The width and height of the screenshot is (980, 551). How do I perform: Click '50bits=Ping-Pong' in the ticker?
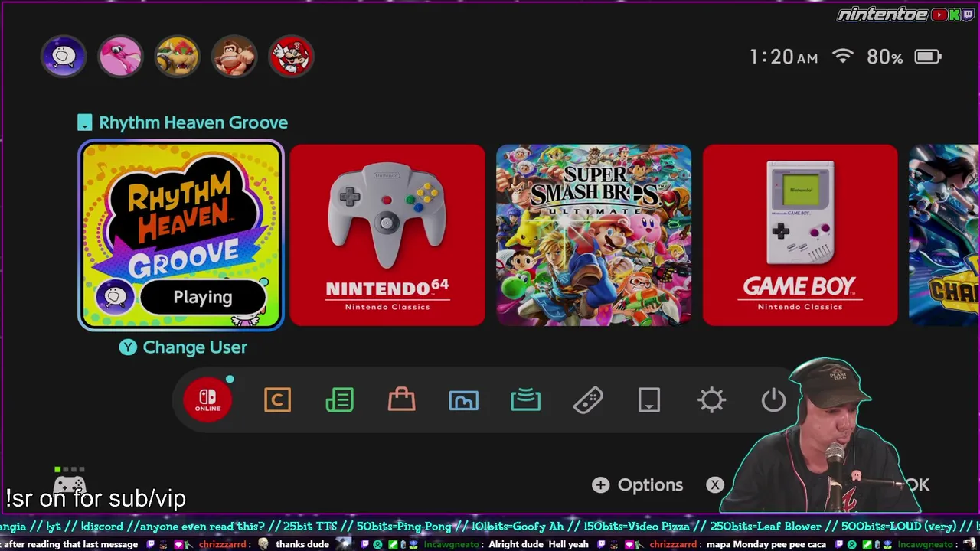coord(406,527)
